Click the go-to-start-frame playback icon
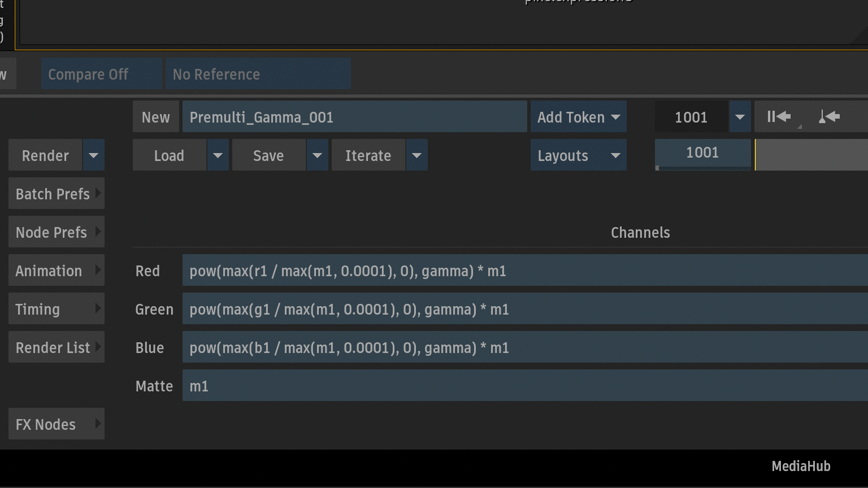The width and height of the screenshot is (868, 488). (779, 117)
